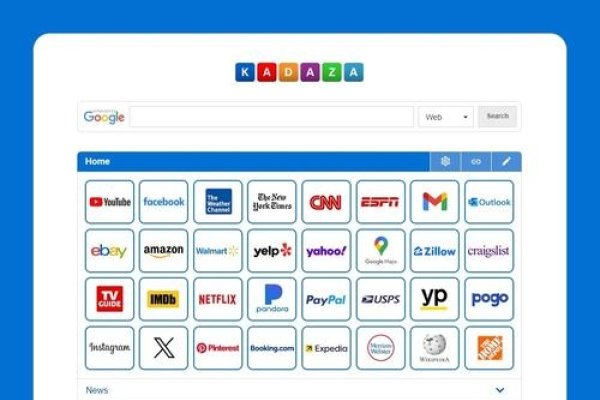Expand the News section chevron

coord(500,390)
